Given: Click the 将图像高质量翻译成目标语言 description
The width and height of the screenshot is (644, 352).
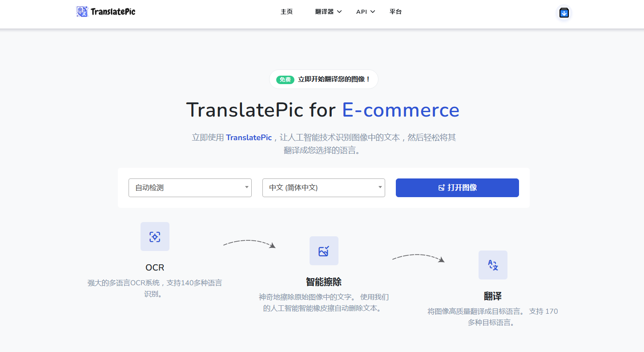Looking at the screenshot, I should tap(493, 317).
